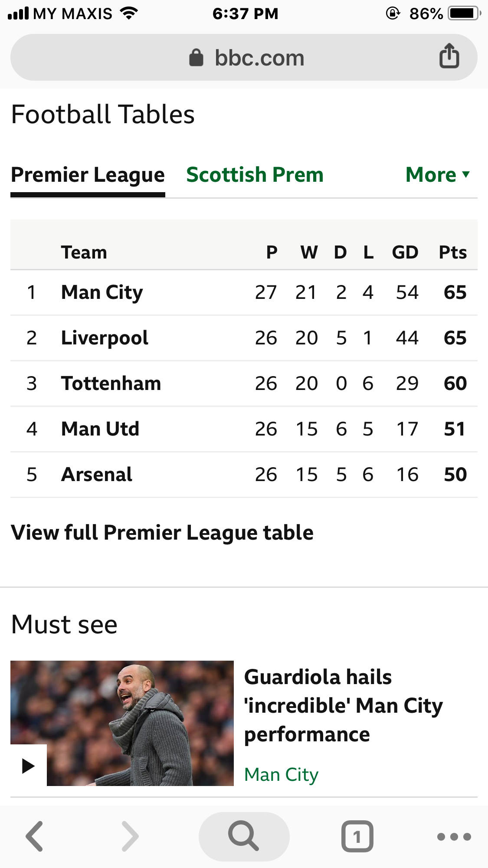The width and height of the screenshot is (488, 868).
Task: Expand the More tables dropdown
Action: point(438,175)
